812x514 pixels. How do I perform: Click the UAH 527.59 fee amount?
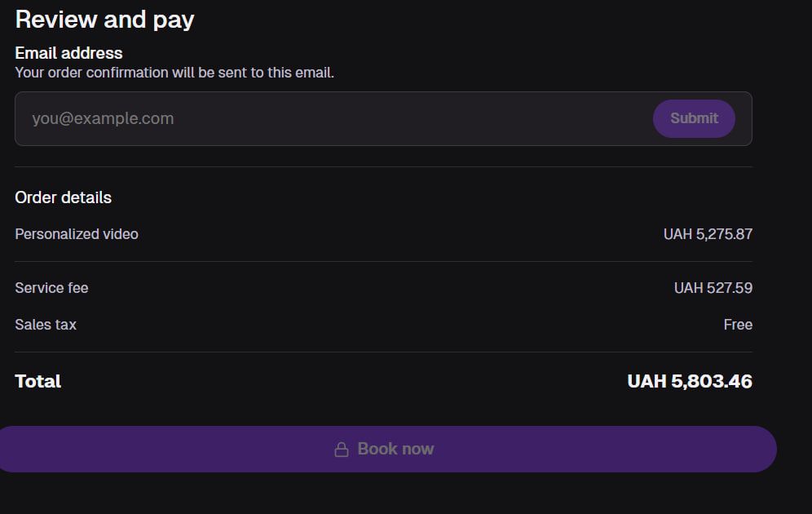[x=713, y=288]
